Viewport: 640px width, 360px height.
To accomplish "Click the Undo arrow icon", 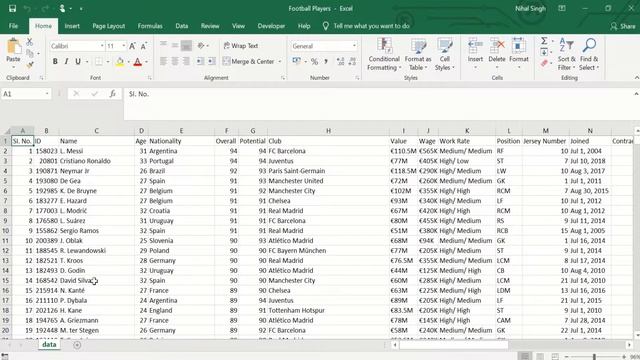I will pyautogui.click(x=27, y=8).
